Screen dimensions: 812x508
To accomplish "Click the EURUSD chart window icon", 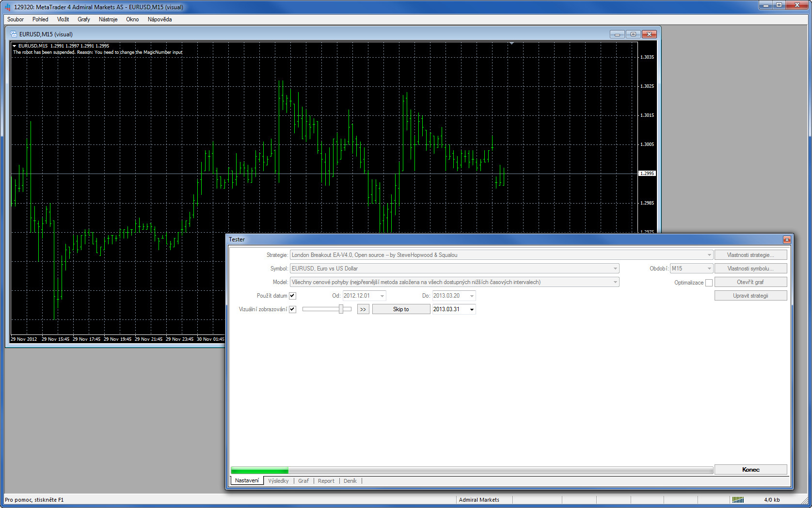I will [x=14, y=34].
